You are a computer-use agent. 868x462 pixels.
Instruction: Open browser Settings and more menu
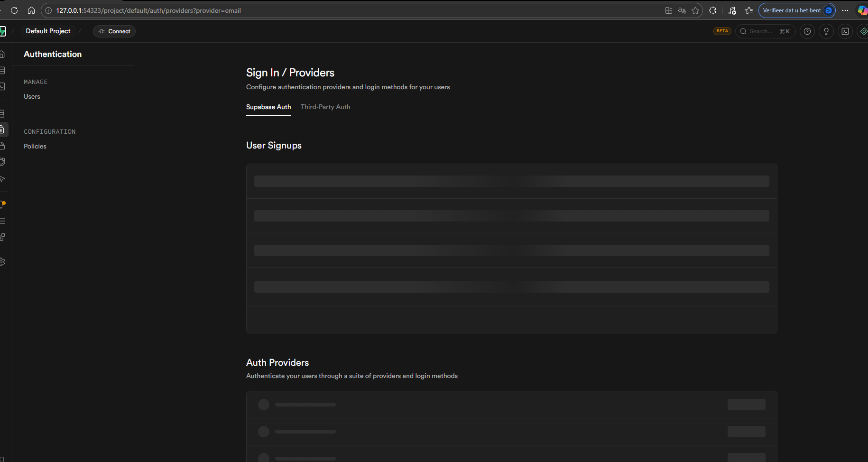(x=845, y=10)
